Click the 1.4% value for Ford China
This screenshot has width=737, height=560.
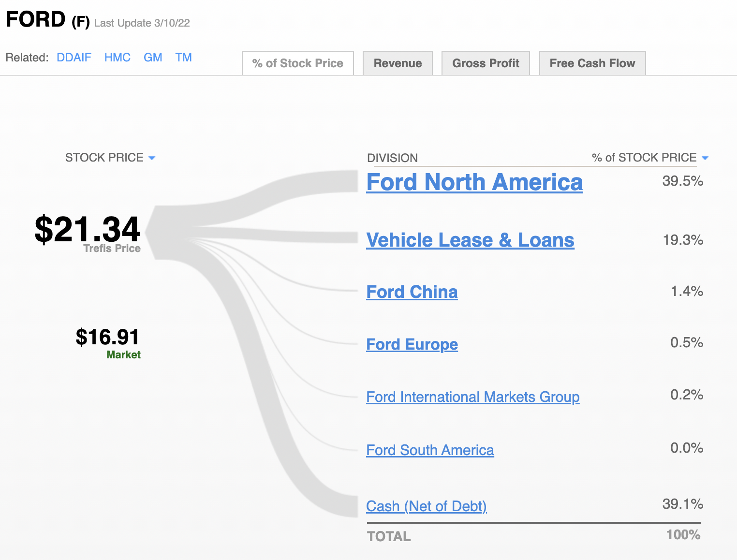[687, 291]
